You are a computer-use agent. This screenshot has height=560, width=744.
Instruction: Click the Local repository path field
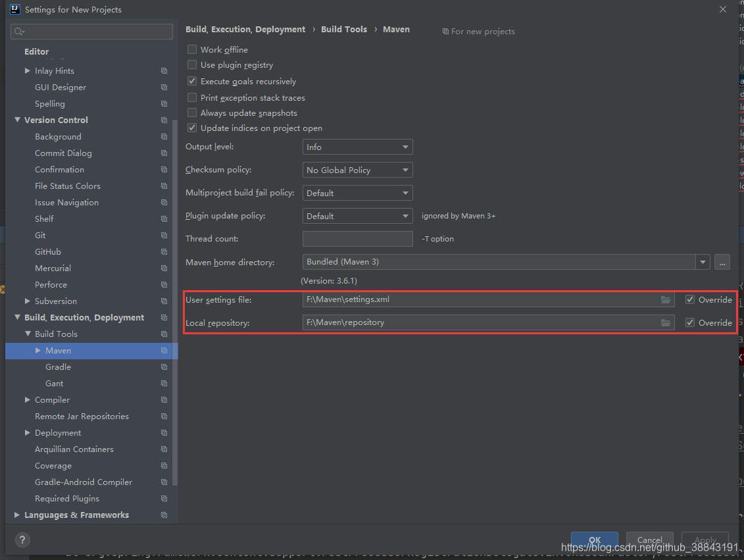488,322
